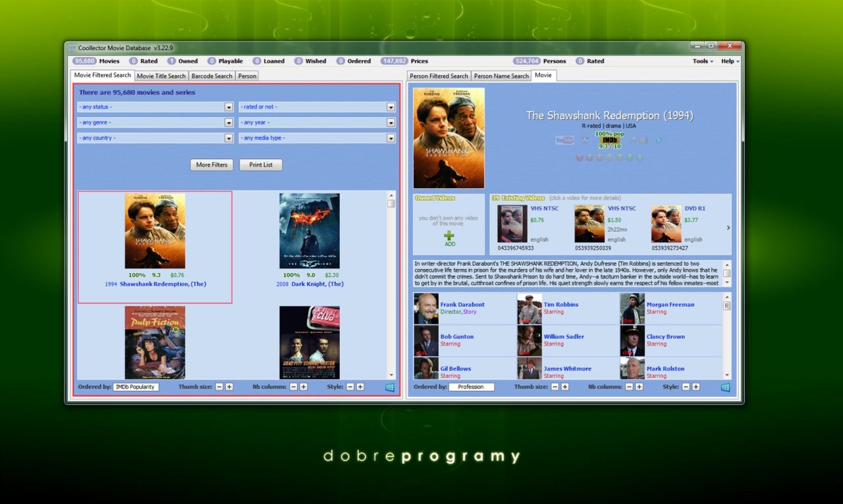This screenshot has height=504, width=843.
Task: Click the teal play arrow icon beside IMDb
Action: coord(659,140)
